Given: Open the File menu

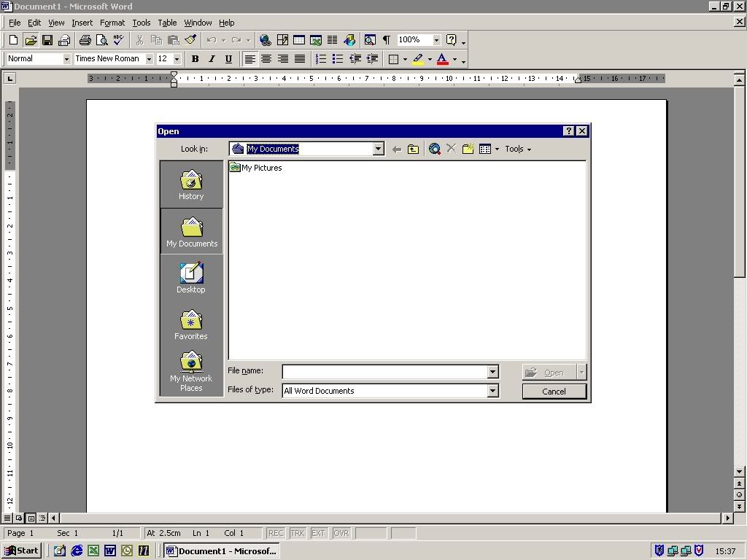Looking at the screenshot, I should tap(15, 23).
